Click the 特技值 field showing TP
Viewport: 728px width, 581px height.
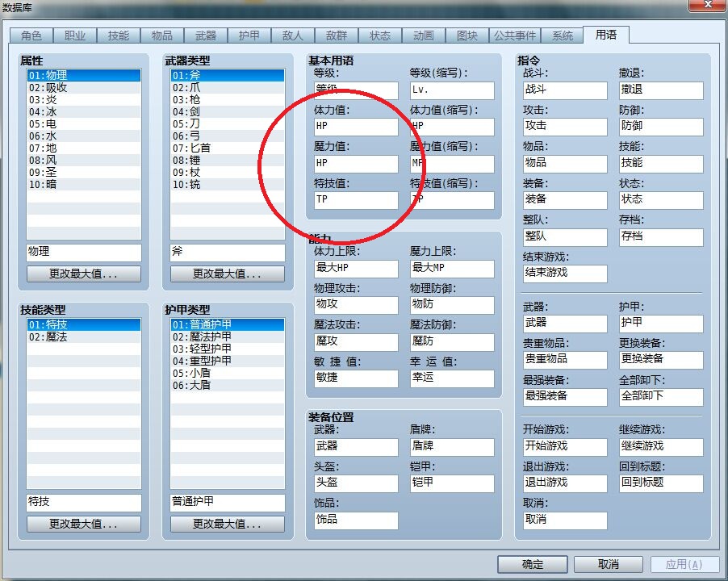[x=356, y=200]
